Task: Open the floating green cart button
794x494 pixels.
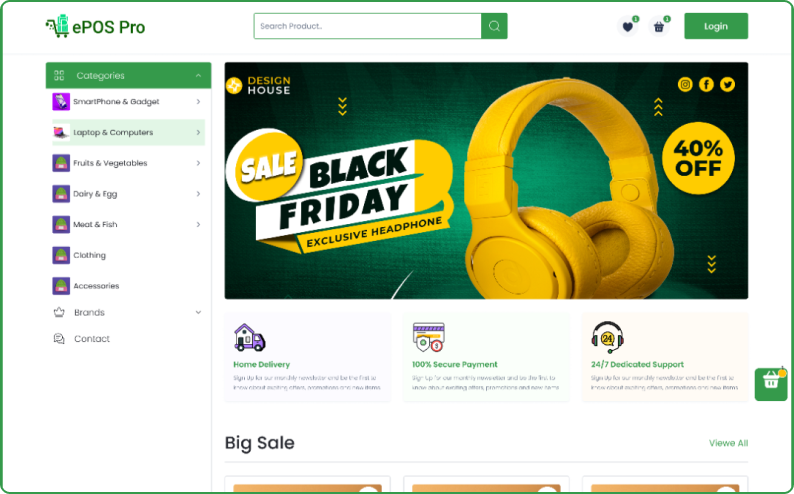Action: click(x=771, y=384)
